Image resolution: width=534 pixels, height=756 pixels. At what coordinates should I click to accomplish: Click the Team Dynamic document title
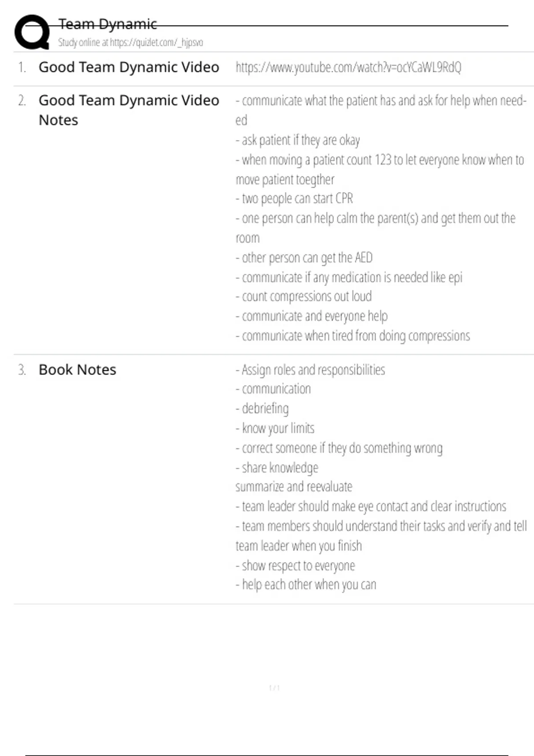point(108,24)
